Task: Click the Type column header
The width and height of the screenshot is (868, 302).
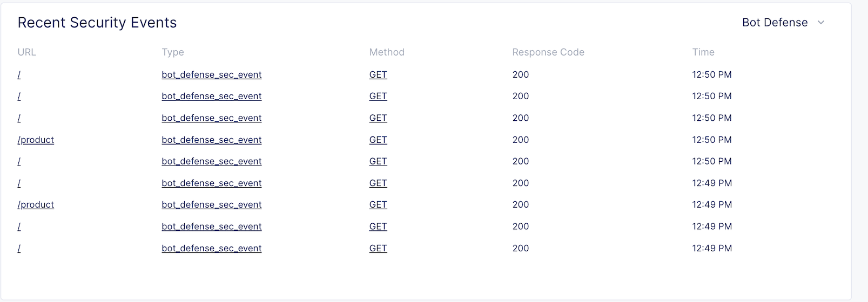Action: [x=173, y=52]
